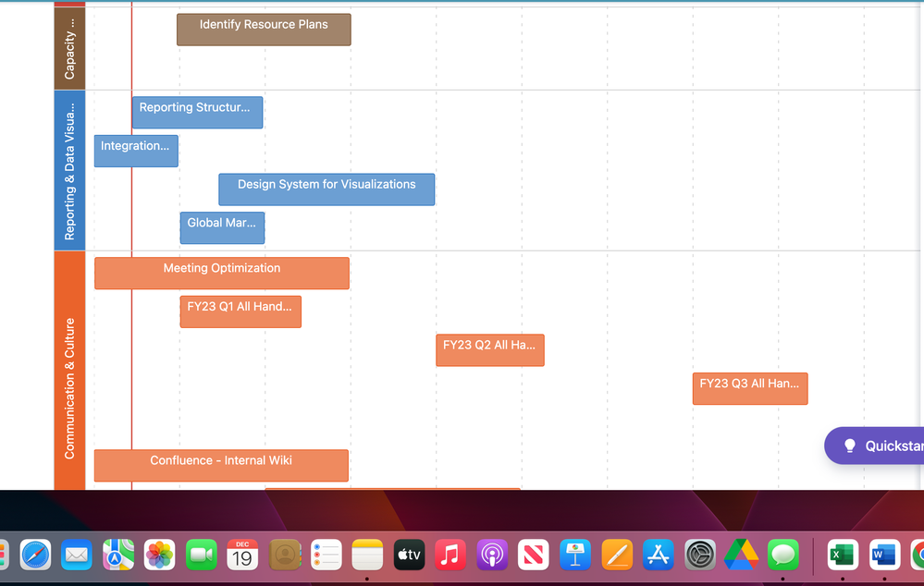
Task: Open Apple Music from the Dock
Action: tap(450, 555)
